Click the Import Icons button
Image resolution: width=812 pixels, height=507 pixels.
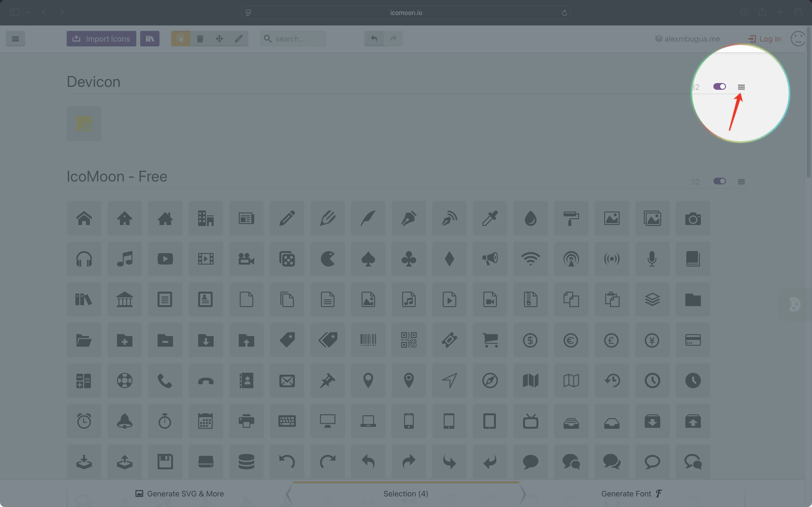click(x=101, y=39)
